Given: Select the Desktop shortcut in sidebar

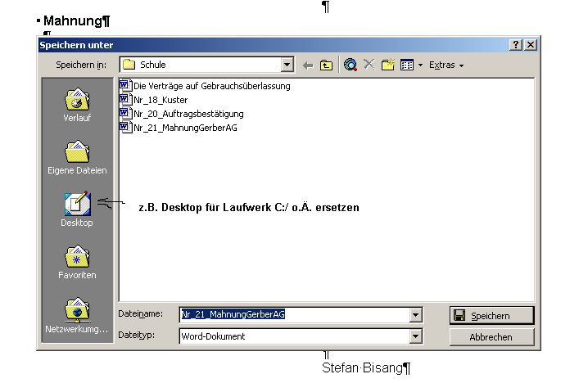Looking at the screenshot, I should [x=77, y=210].
